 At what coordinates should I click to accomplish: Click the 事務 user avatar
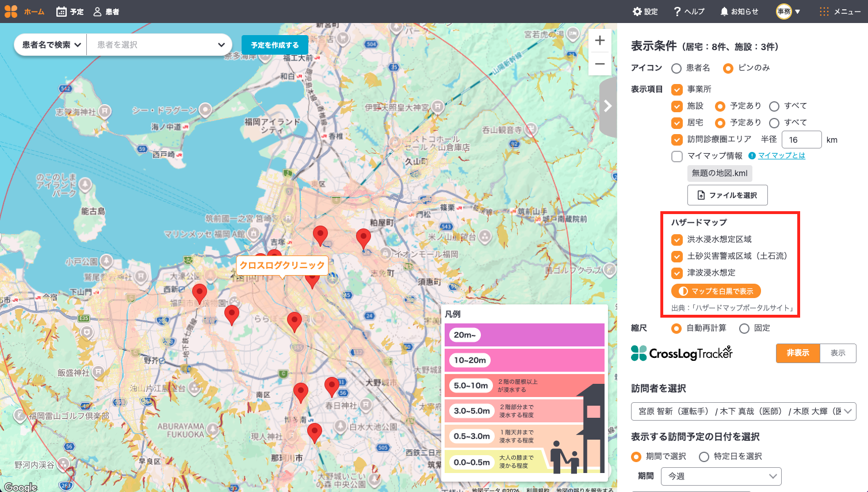point(784,12)
